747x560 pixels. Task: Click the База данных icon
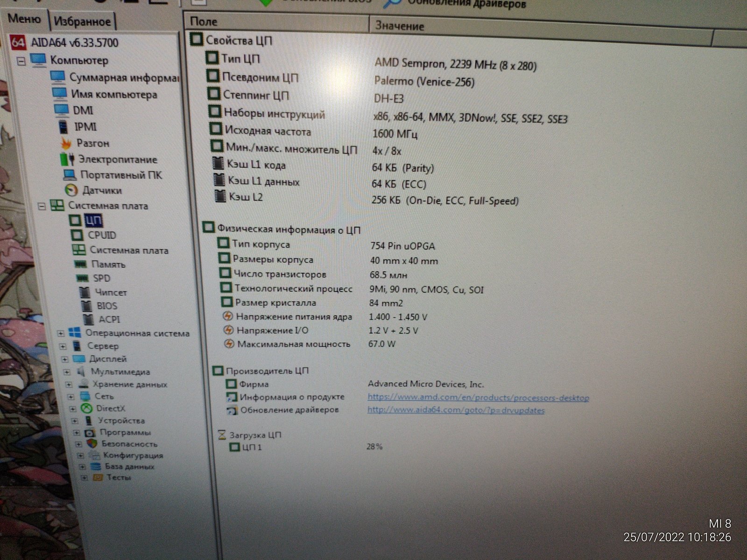coord(96,466)
